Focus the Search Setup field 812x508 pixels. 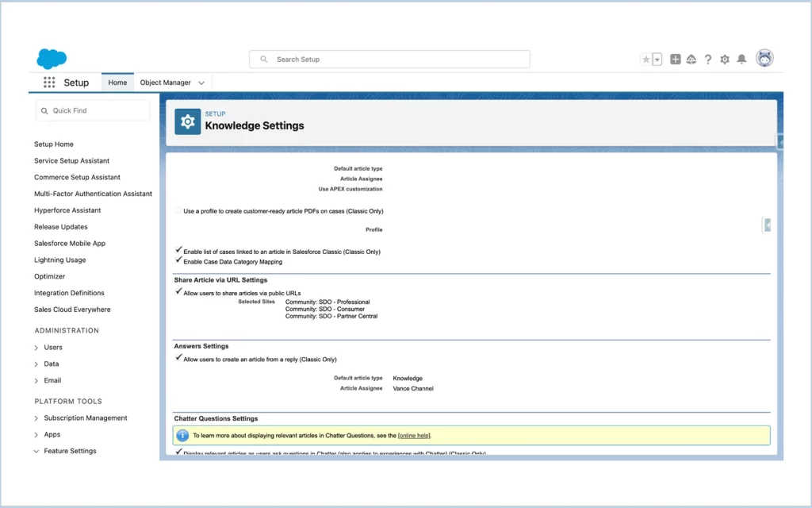389,59
